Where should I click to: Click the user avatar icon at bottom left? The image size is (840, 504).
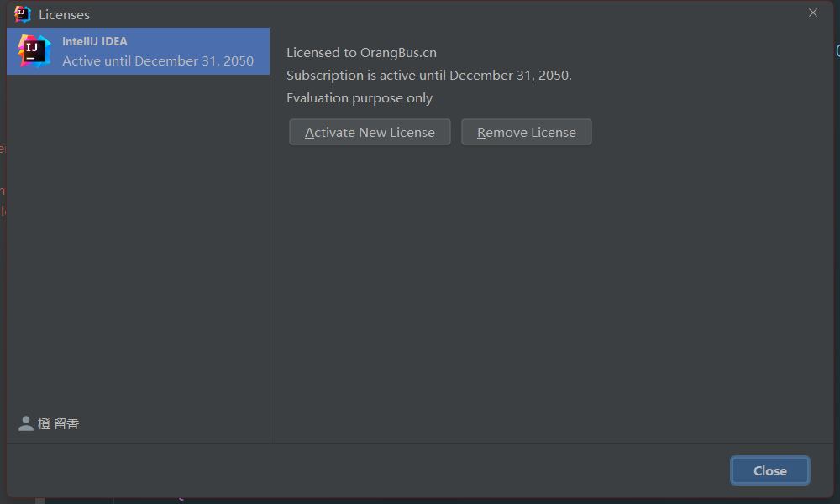[26, 424]
